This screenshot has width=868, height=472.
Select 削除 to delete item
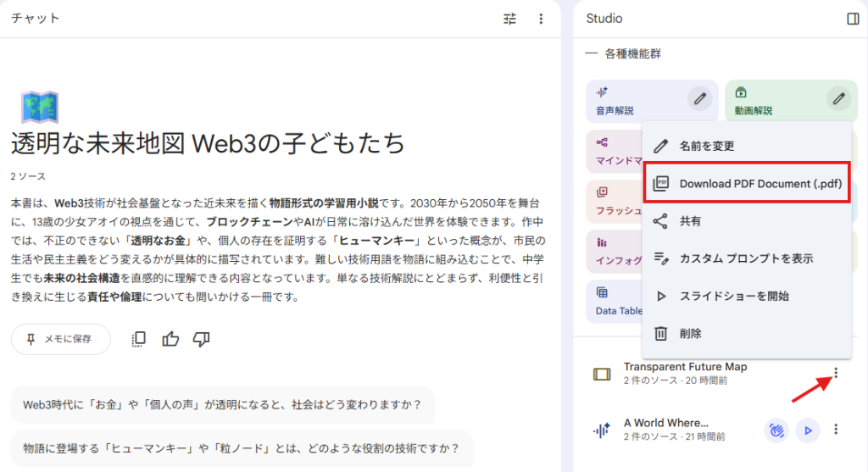[x=690, y=334]
